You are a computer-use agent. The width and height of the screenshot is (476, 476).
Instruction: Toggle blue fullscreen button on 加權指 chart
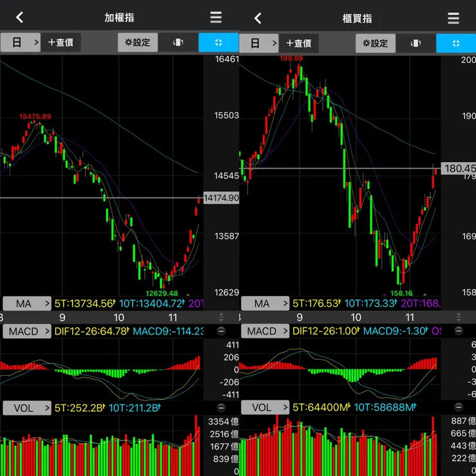(218, 42)
